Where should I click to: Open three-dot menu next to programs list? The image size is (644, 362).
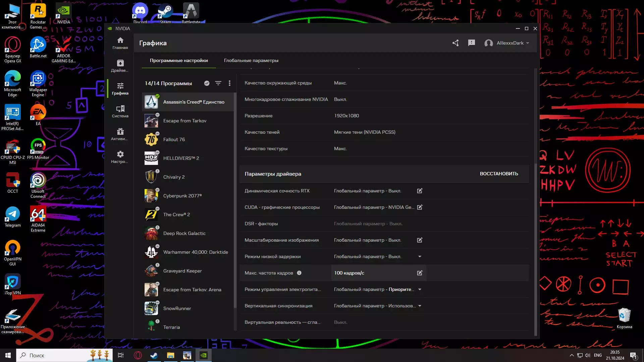pyautogui.click(x=229, y=83)
